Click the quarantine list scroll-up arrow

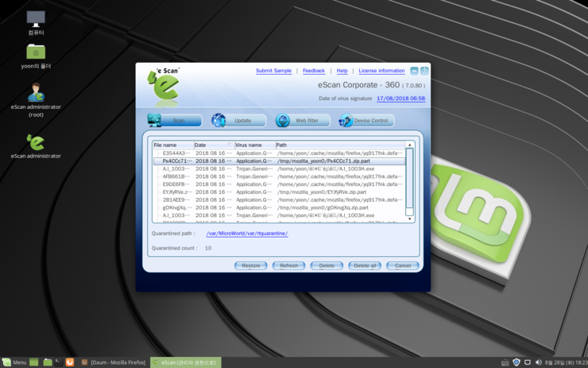pyautogui.click(x=409, y=145)
